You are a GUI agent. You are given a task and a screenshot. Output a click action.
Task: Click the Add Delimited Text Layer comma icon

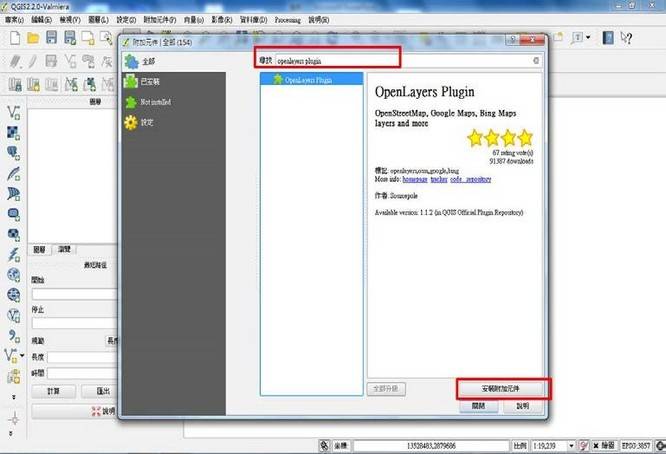pyautogui.click(x=14, y=336)
